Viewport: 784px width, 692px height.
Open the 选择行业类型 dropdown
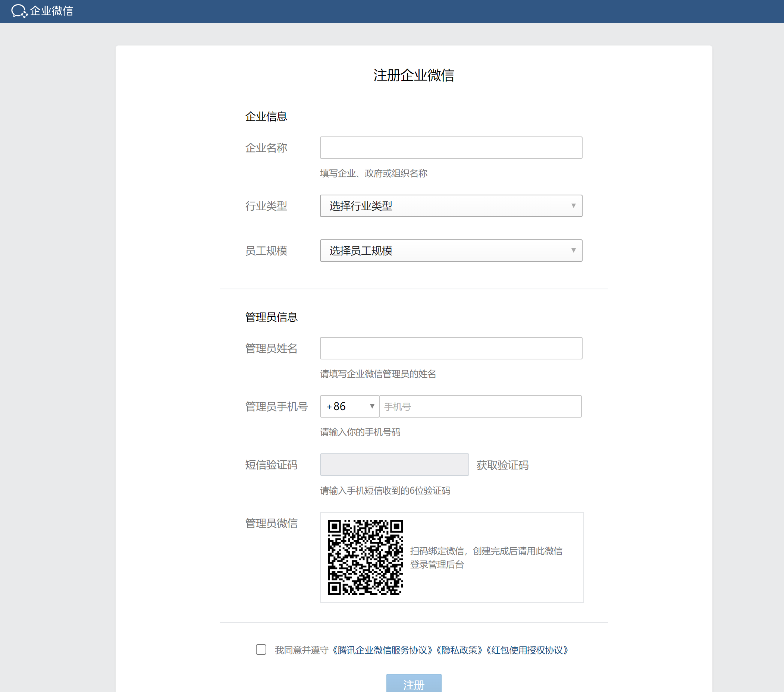(x=451, y=206)
